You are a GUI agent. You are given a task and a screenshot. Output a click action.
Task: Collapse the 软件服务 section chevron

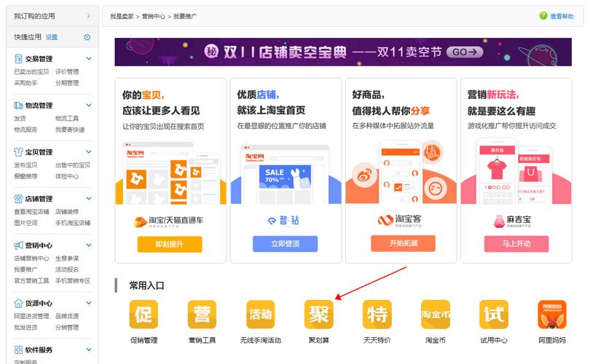pyautogui.click(x=89, y=349)
